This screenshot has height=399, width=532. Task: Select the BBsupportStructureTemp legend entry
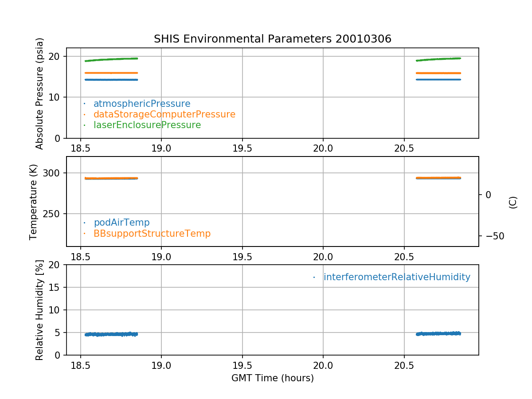(152, 233)
